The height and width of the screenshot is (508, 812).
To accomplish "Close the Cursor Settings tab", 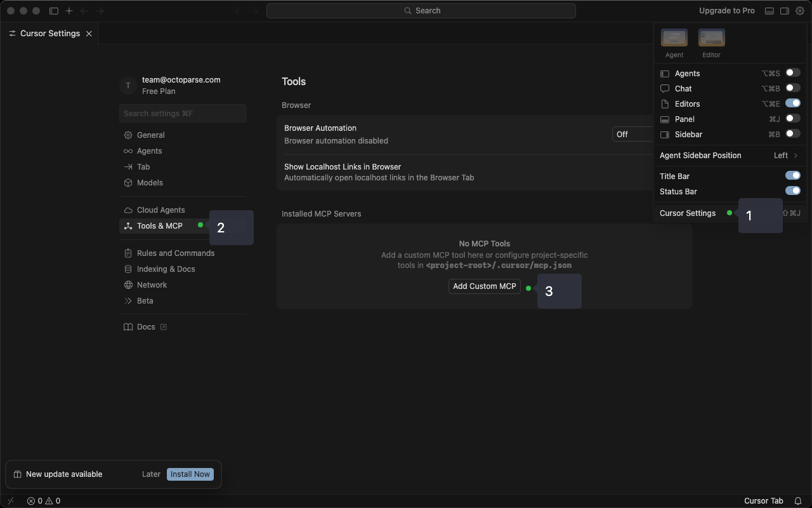I will (89, 34).
